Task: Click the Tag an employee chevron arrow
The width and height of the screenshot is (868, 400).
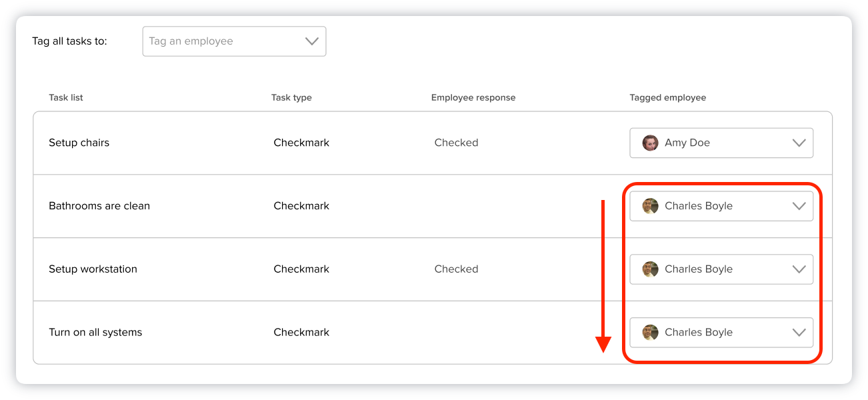Action: click(311, 41)
